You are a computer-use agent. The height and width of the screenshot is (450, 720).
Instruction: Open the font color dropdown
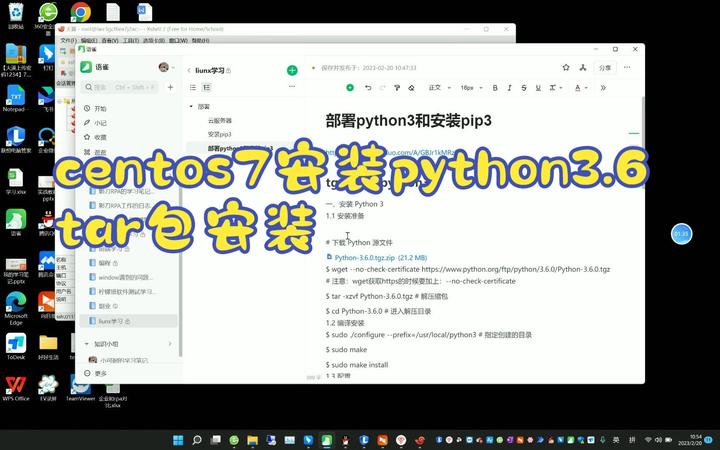581,88
